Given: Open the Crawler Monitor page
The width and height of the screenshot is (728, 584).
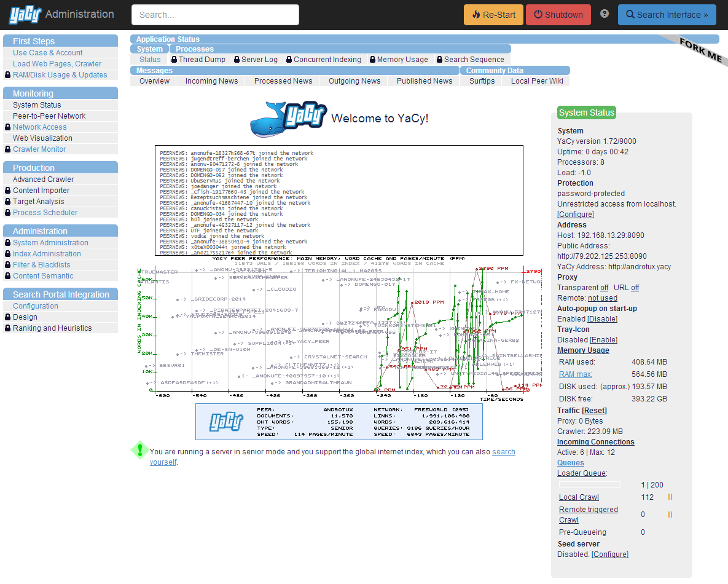Looking at the screenshot, I should [x=39, y=149].
